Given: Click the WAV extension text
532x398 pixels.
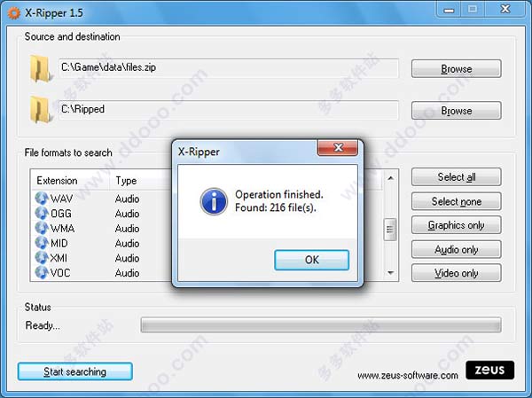Looking at the screenshot, I should (x=61, y=199).
